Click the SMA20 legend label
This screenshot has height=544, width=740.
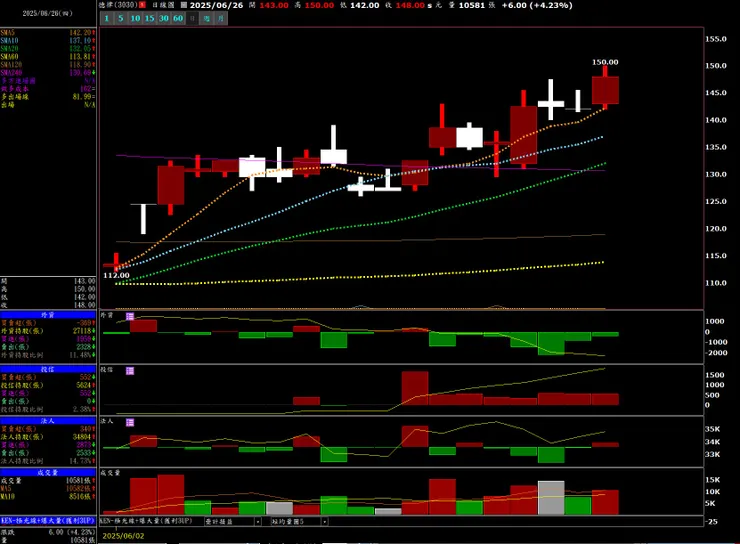(9, 49)
